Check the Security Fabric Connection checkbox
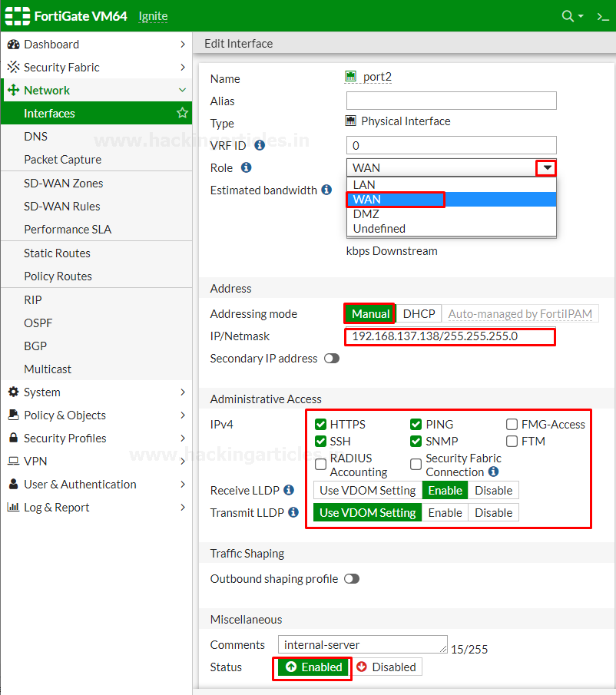Screen dimensions: 616x695 pos(416,464)
